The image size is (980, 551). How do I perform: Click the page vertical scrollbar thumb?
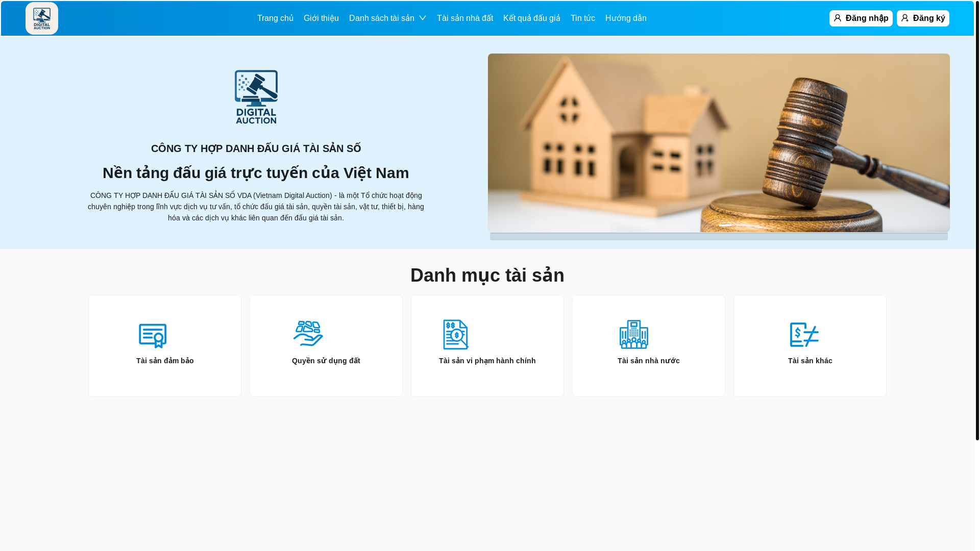tap(977, 220)
